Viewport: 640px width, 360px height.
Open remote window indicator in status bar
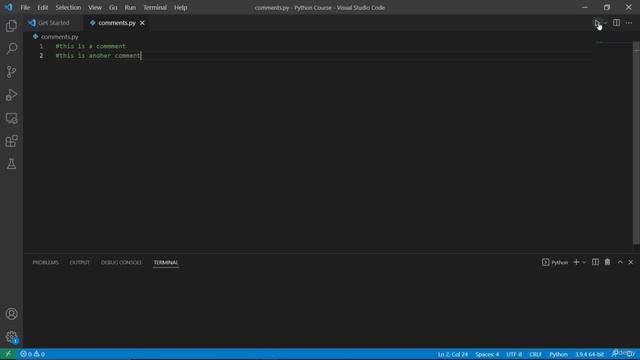click(x=8, y=354)
